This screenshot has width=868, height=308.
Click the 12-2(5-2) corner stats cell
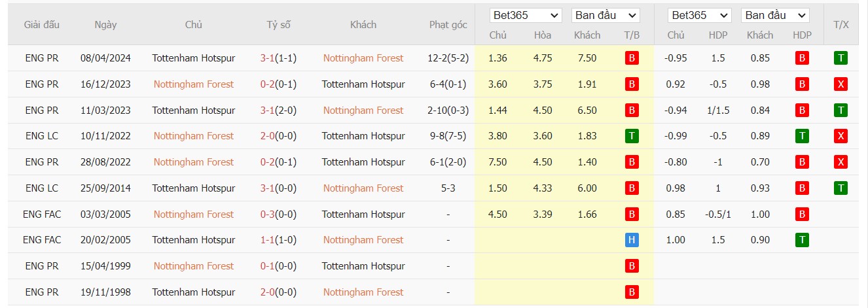pos(448,58)
